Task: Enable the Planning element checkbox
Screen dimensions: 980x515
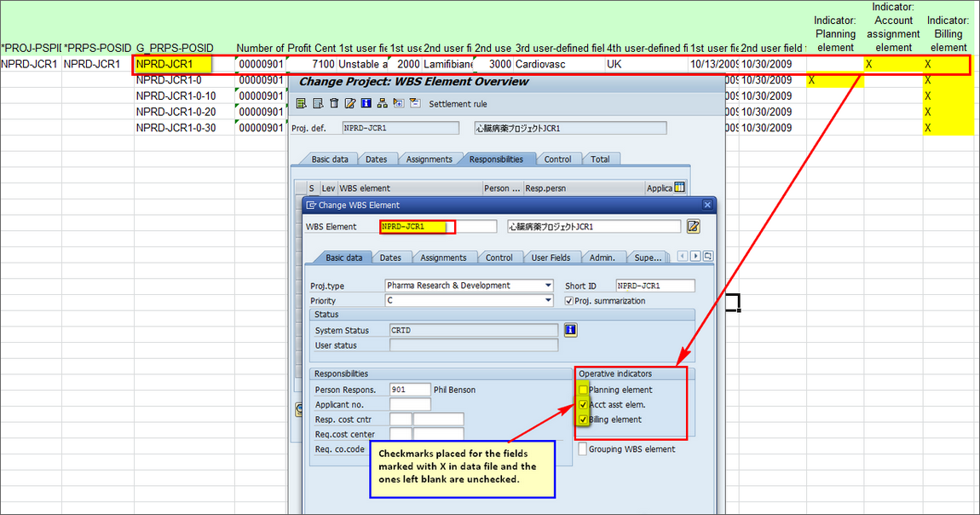Action: click(583, 390)
